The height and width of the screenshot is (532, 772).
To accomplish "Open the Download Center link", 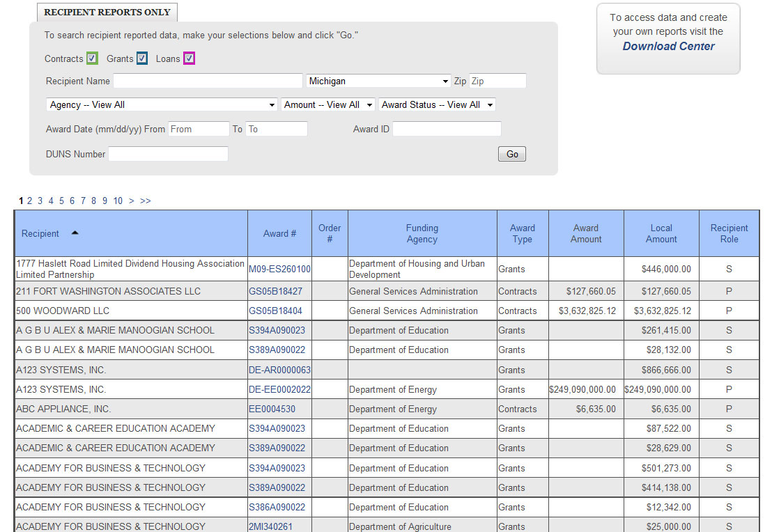I will point(668,47).
